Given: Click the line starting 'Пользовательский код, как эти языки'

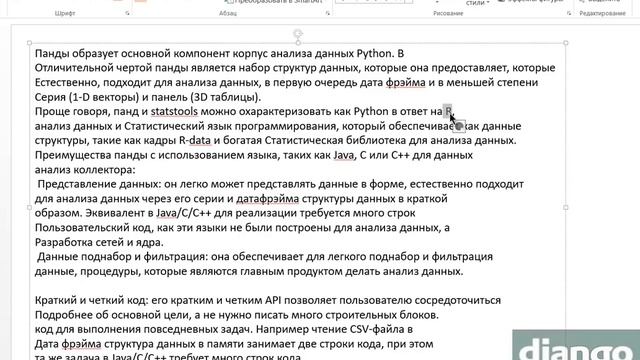Looking at the screenshot, I should [x=242, y=228].
